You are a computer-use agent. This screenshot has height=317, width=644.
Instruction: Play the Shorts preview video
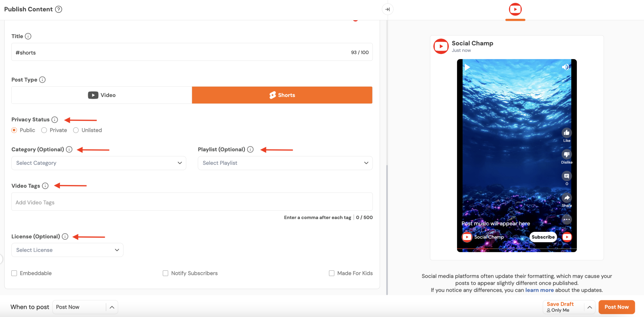467,67
